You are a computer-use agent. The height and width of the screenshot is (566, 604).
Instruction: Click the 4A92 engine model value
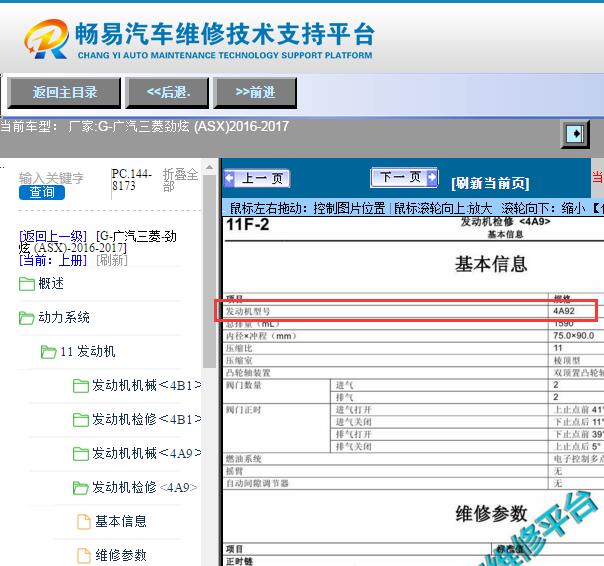pos(564,311)
